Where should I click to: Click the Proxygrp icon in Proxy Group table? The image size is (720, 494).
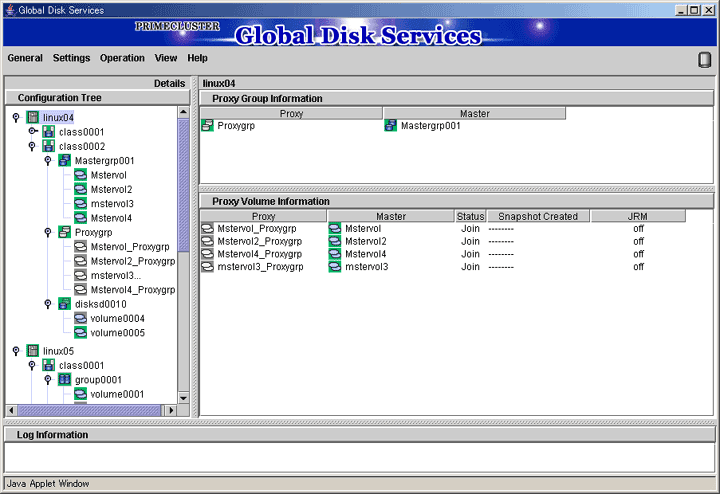coord(208,125)
